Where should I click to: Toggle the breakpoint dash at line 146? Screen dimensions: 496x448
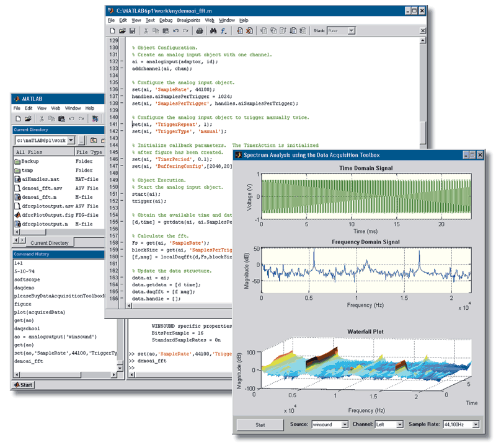pos(122,159)
